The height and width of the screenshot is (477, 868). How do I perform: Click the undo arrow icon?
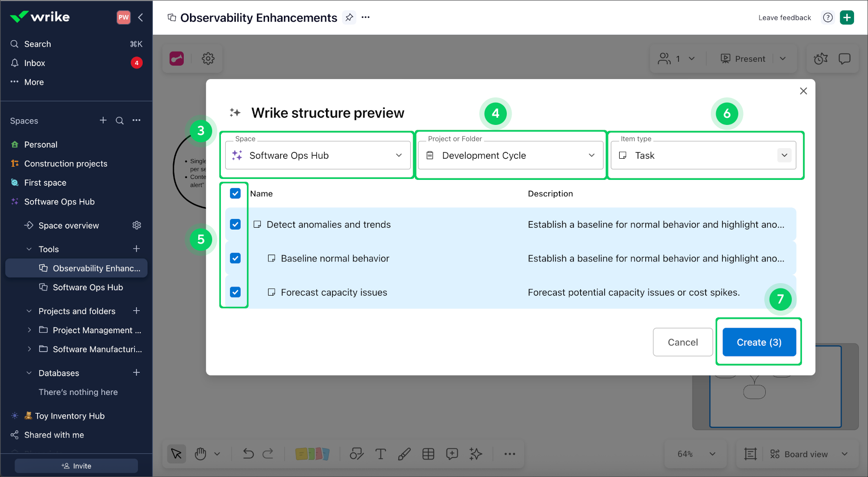click(x=248, y=454)
